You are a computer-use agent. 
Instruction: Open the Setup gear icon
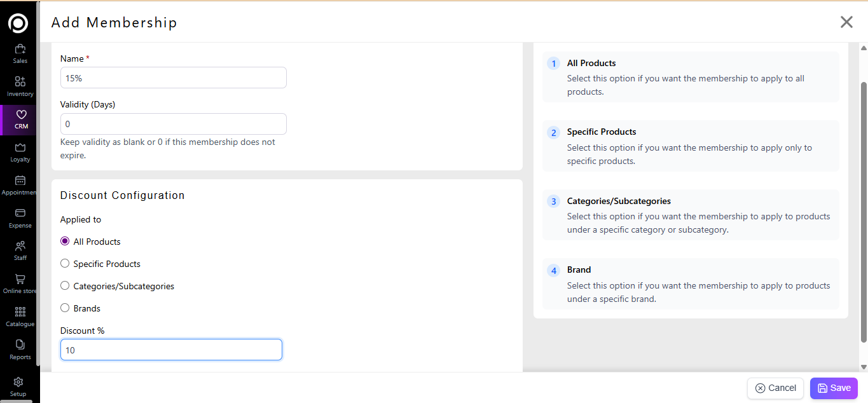pyautogui.click(x=18, y=383)
